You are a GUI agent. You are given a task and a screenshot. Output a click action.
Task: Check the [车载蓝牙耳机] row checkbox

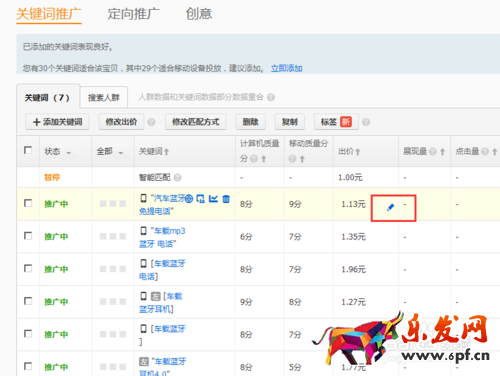(28, 301)
